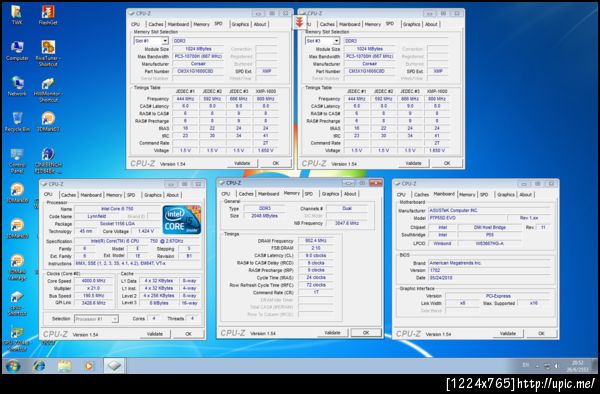Viewport: 600px width, 394px height.
Task: Select the Core Speed 4000.0 MHz value
Action: tap(94, 281)
